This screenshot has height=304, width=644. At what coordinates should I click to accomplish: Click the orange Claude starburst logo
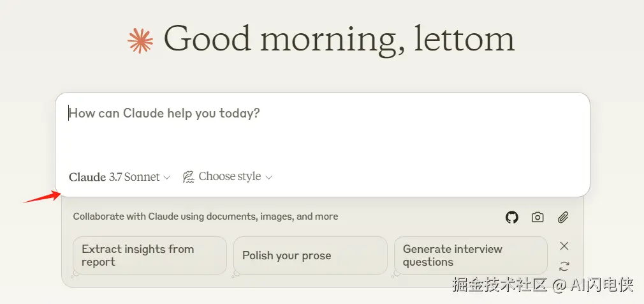point(141,40)
